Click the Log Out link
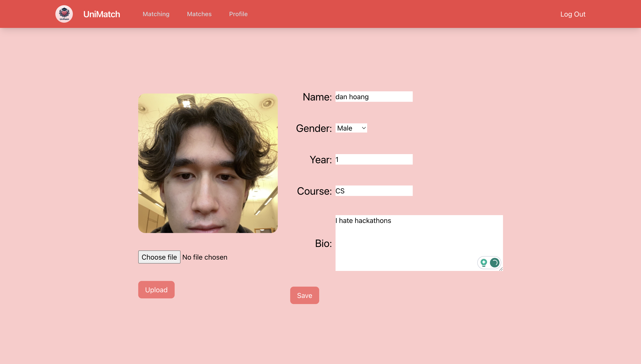Image resolution: width=641 pixels, height=364 pixels. pos(573,14)
